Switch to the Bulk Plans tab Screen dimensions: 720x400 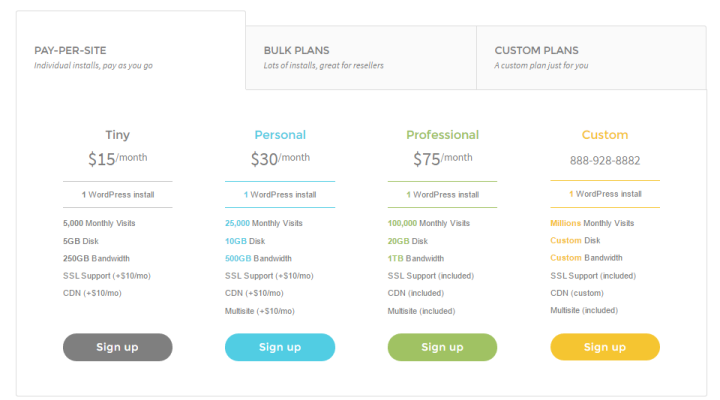click(361, 57)
